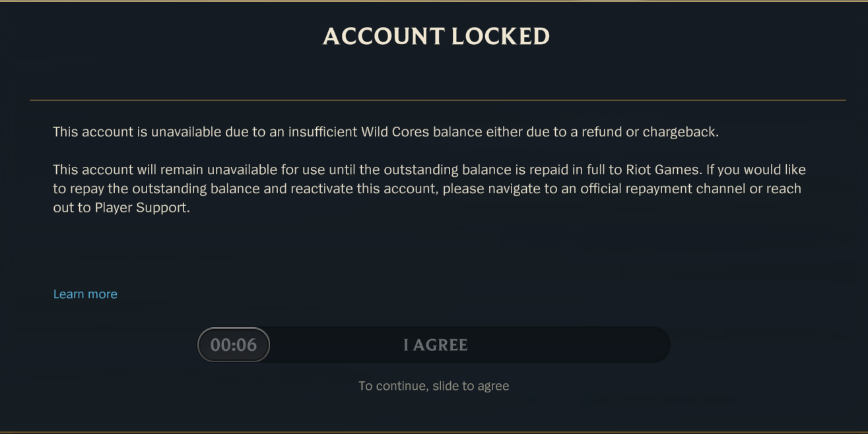
Task: Click the slider track left of I AGREE
Action: [x=337, y=344]
